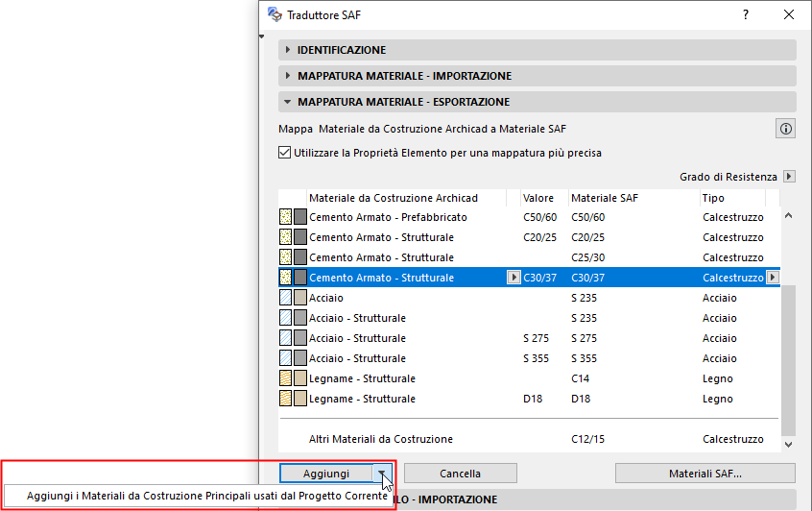This screenshot has height=511, width=812.
Task: Click fill icon of Cemento Armato C25/30 row
Action: click(285, 257)
